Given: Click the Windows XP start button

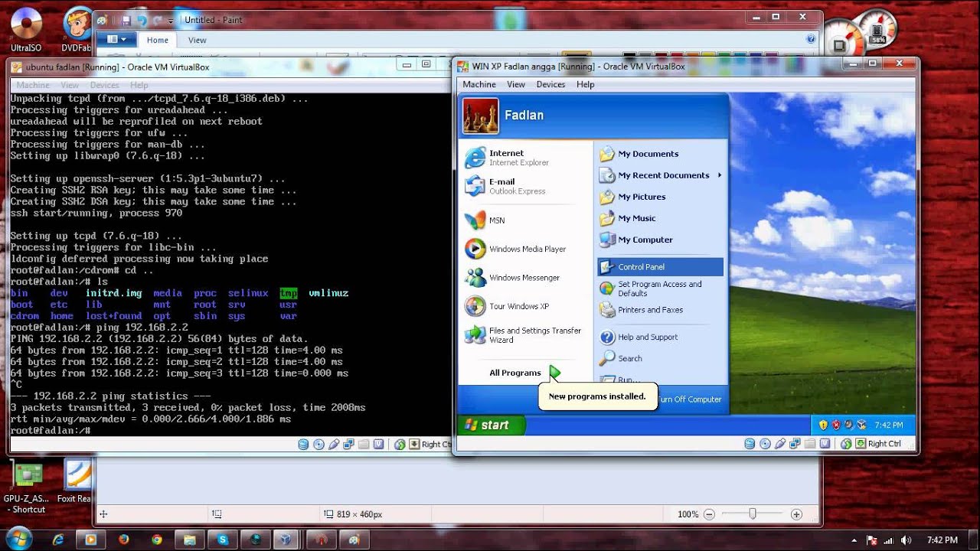Looking at the screenshot, I should 492,425.
